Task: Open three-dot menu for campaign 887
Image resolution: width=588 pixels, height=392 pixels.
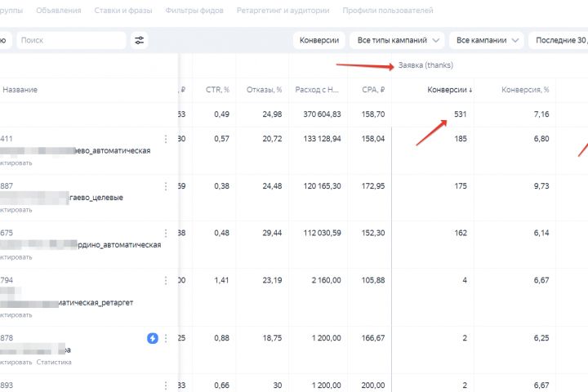Action: (166, 186)
